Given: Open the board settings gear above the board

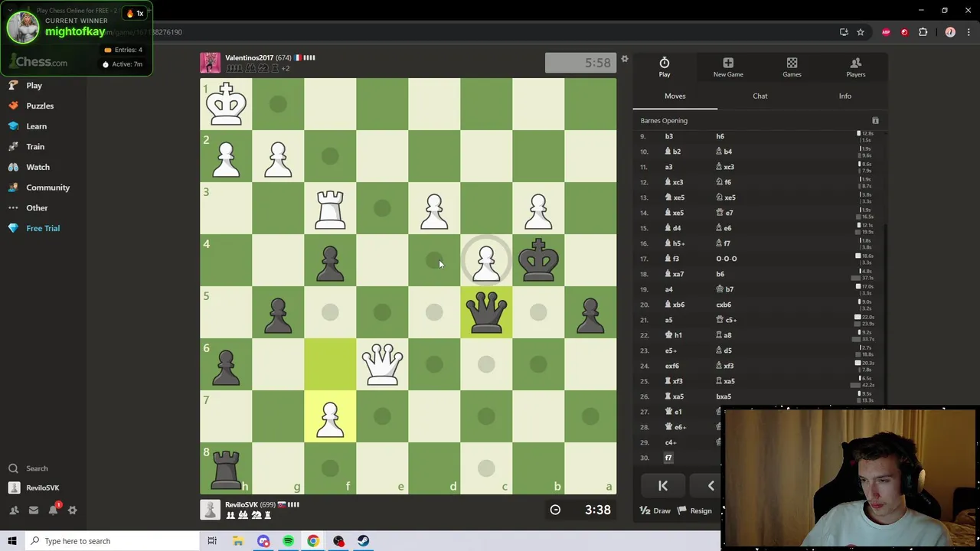Looking at the screenshot, I should [624, 59].
